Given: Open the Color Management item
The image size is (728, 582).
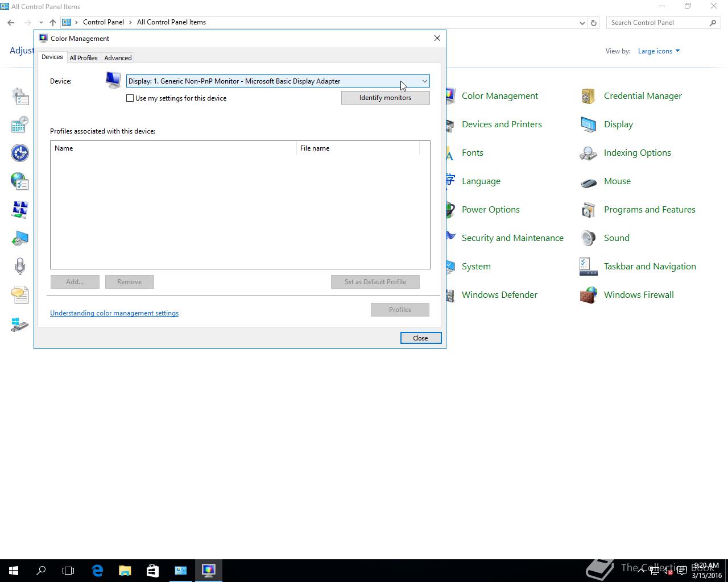Looking at the screenshot, I should tap(499, 96).
